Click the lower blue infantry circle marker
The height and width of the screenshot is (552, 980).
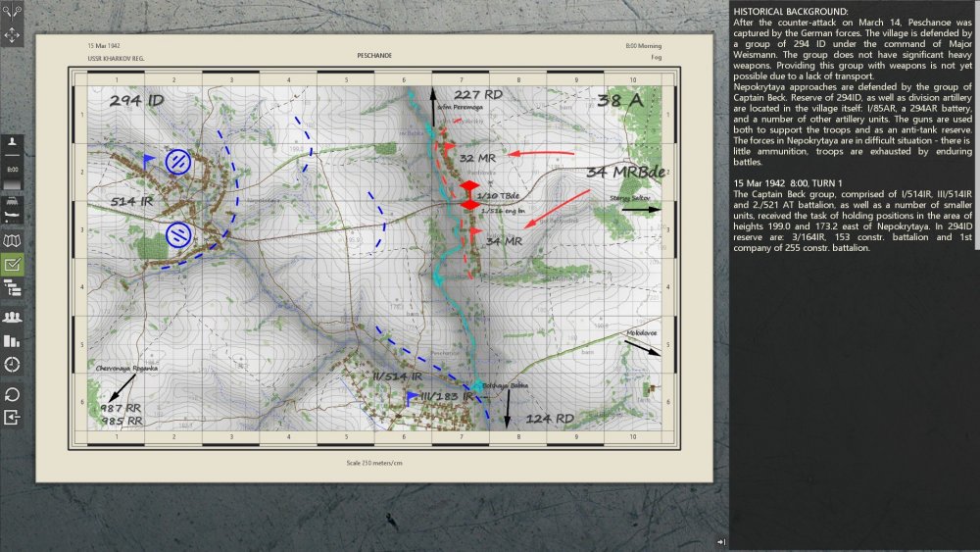pos(178,235)
